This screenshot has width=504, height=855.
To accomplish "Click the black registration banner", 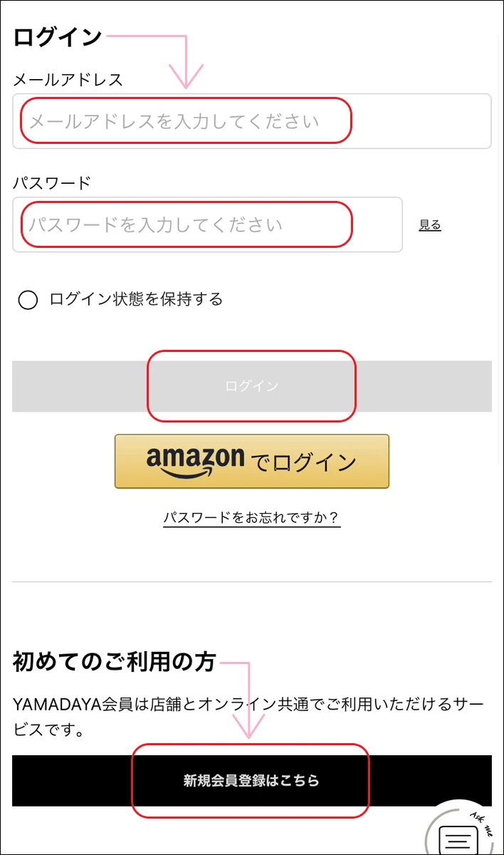I will click(x=251, y=781).
